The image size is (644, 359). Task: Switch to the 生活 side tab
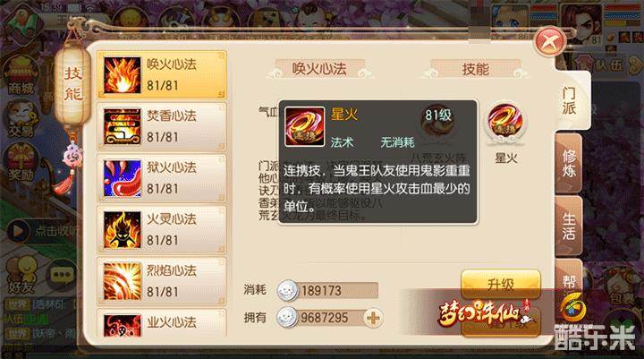pos(569,227)
